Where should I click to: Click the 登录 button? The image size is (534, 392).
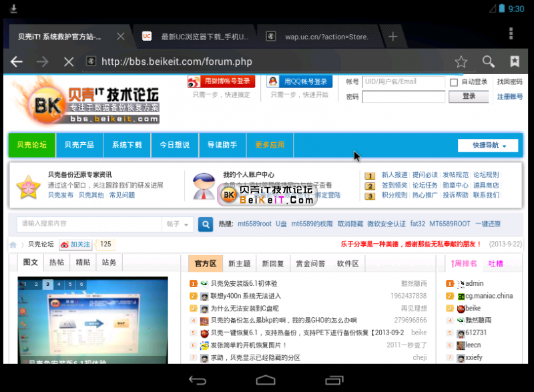pos(469,96)
